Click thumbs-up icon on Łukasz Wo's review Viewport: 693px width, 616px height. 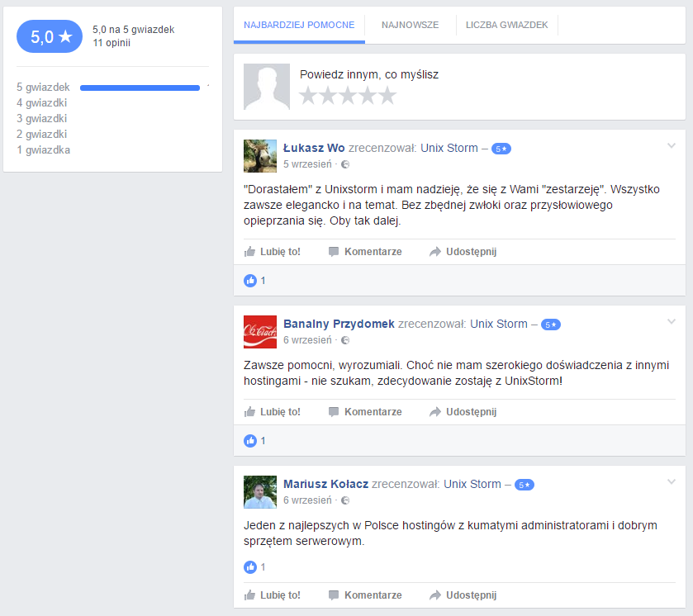pyautogui.click(x=250, y=252)
